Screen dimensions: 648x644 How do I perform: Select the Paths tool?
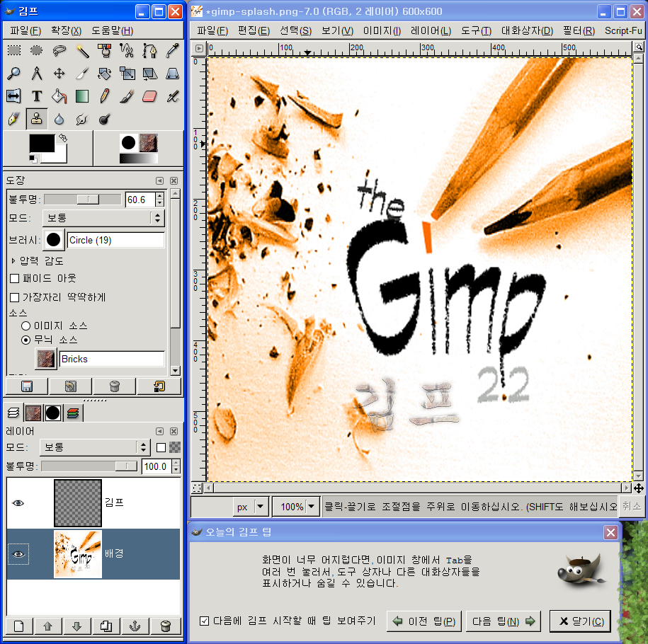149,50
